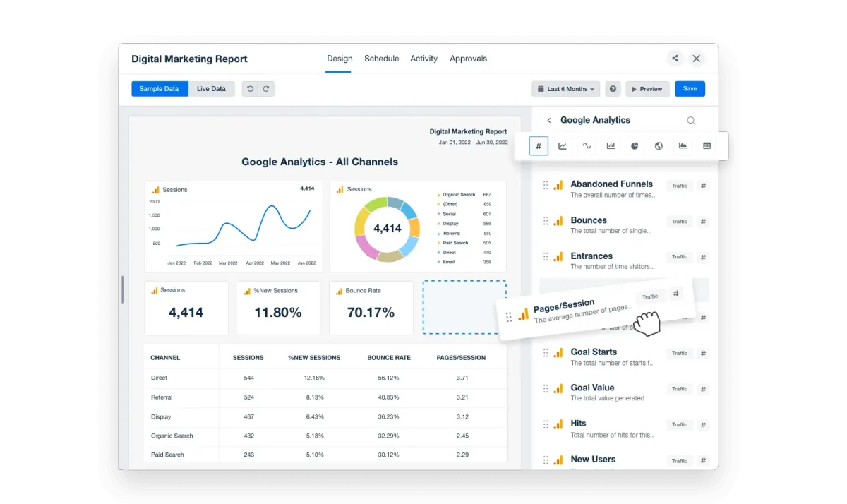Grab the drag handle beside Goal Starts
The width and height of the screenshot is (847, 504).
(x=546, y=352)
